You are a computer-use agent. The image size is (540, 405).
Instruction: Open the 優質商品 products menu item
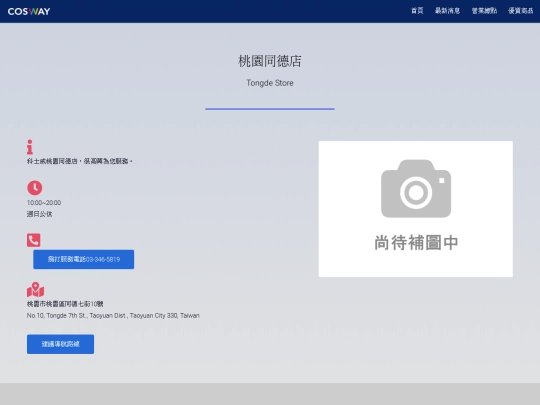coord(521,11)
